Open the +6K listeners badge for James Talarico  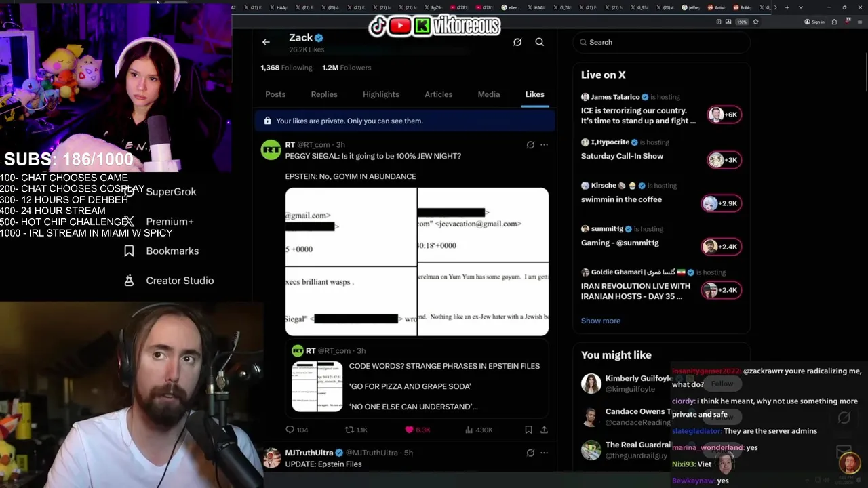pyautogui.click(x=724, y=115)
